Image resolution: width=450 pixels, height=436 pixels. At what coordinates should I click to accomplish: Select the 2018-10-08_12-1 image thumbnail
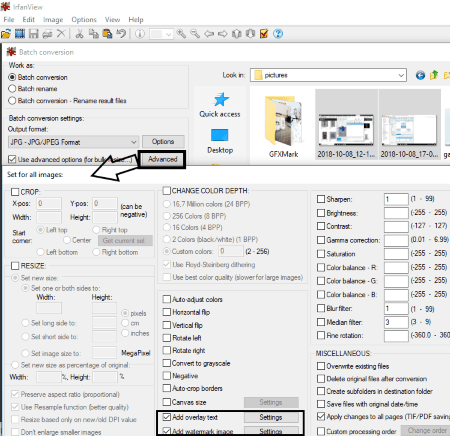pyautogui.click(x=346, y=124)
